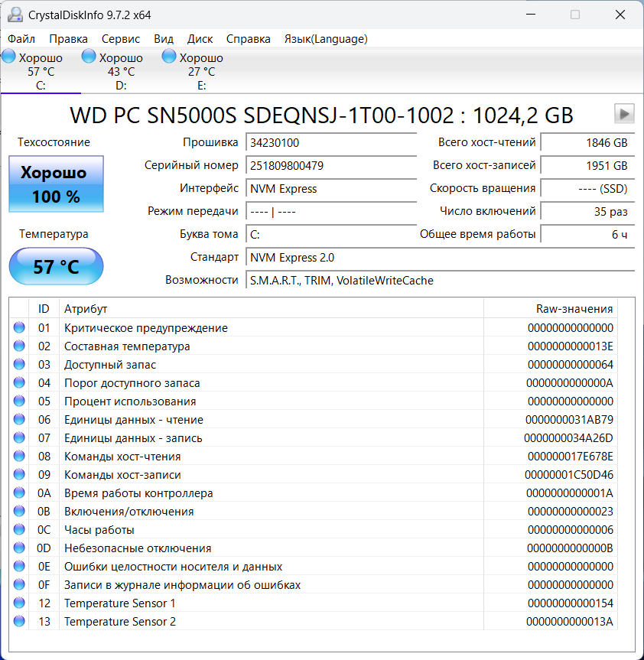The image size is (644, 660).
Task: Click raw value 000000000013E
Action: 571,346
